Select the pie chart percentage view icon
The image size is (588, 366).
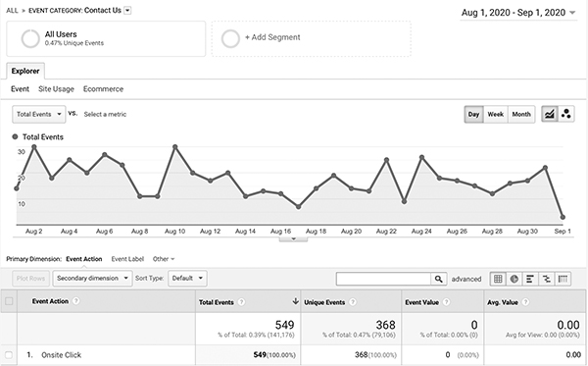coord(514,279)
